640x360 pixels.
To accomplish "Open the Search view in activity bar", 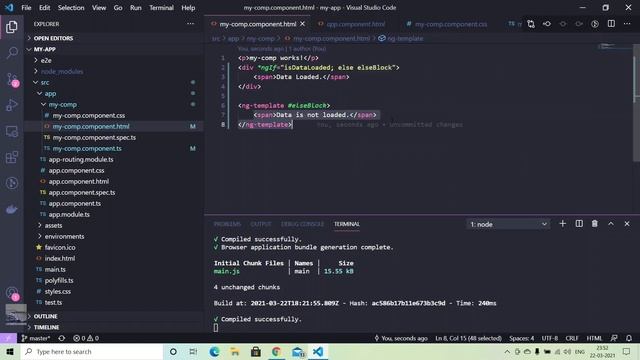I will (11, 52).
